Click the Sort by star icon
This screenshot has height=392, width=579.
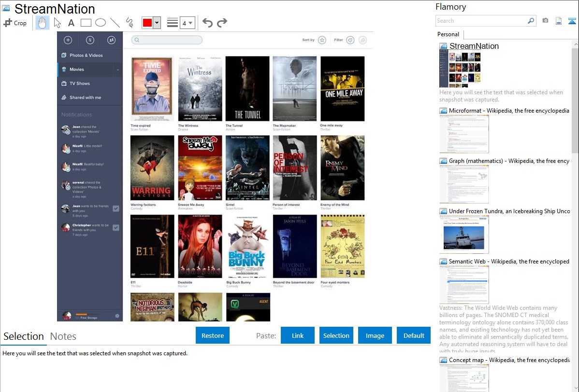click(x=322, y=40)
